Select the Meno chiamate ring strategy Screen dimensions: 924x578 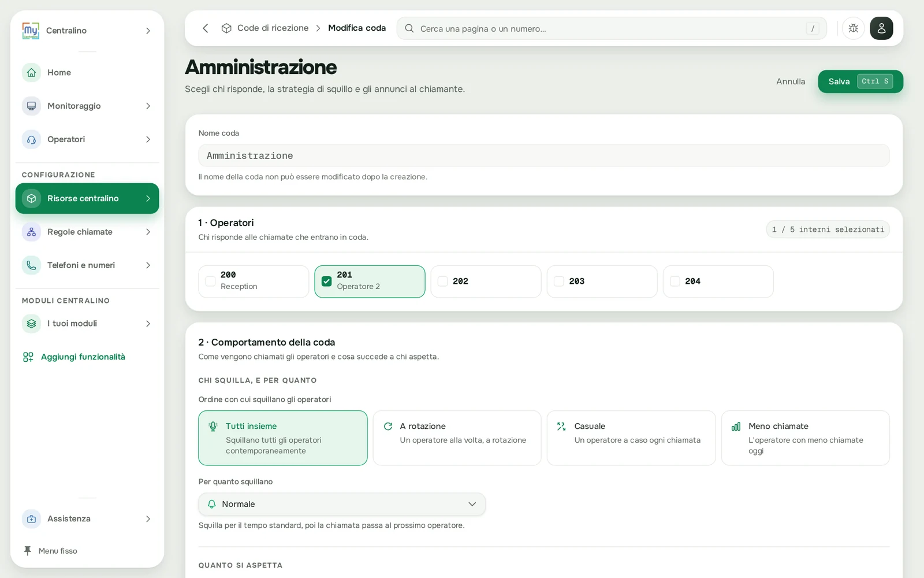(x=805, y=438)
